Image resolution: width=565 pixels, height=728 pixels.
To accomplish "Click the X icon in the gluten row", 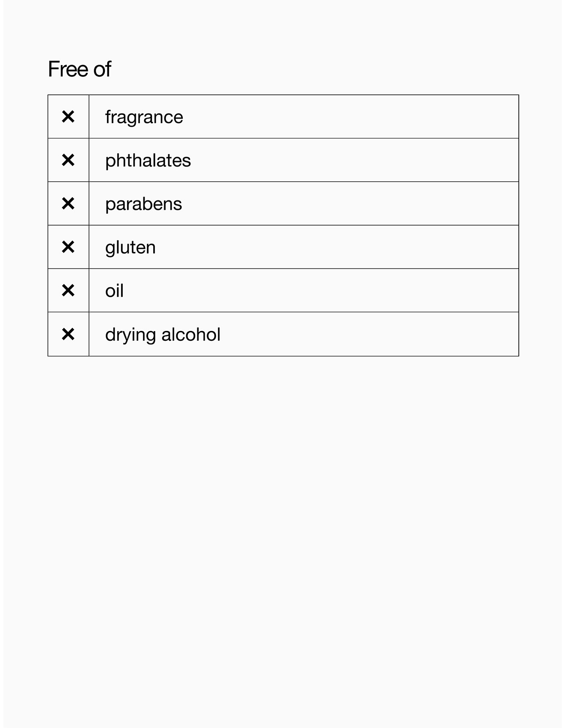I will click(68, 247).
